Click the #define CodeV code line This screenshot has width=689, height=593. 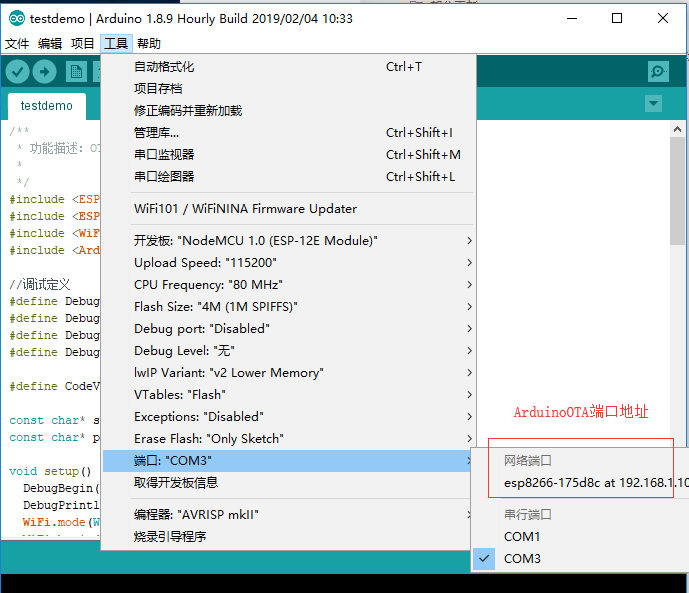pos(54,386)
